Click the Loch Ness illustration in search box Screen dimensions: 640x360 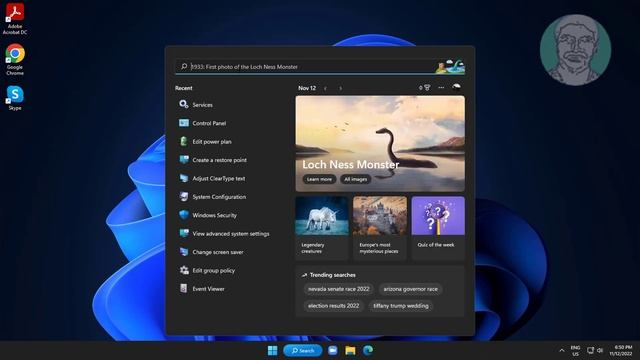click(450, 66)
